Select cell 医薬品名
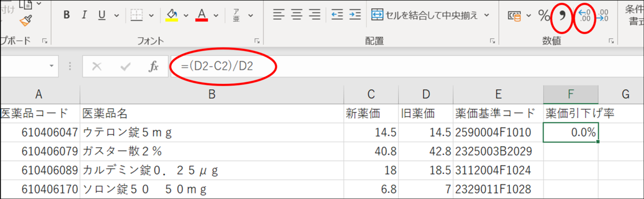Viewport: 644px width, 199px height. [212, 113]
